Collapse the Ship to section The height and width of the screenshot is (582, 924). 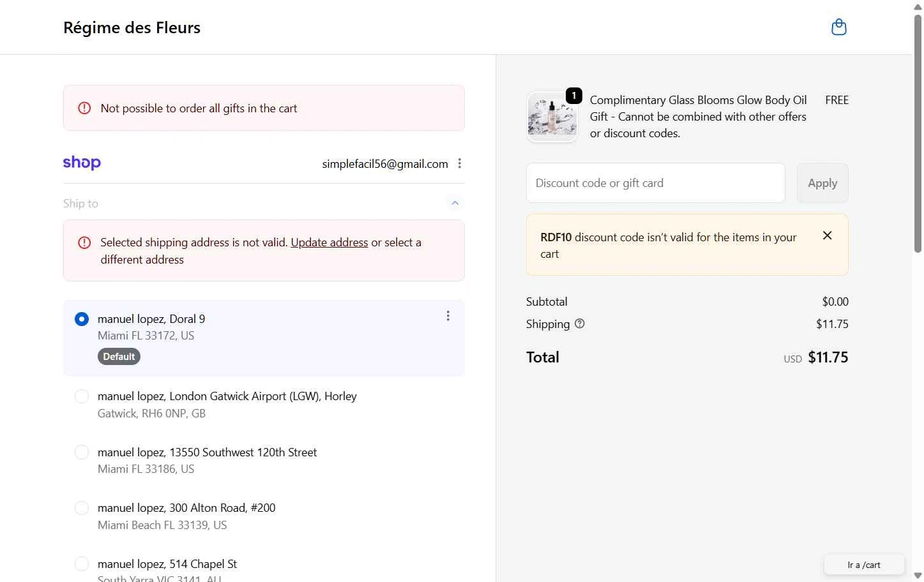(x=455, y=203)
